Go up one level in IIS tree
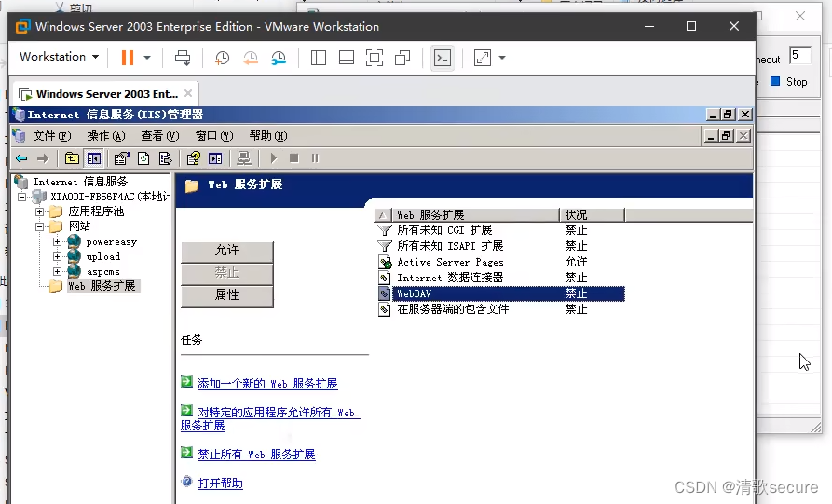 pyautogui.click(x=72, y=158)
